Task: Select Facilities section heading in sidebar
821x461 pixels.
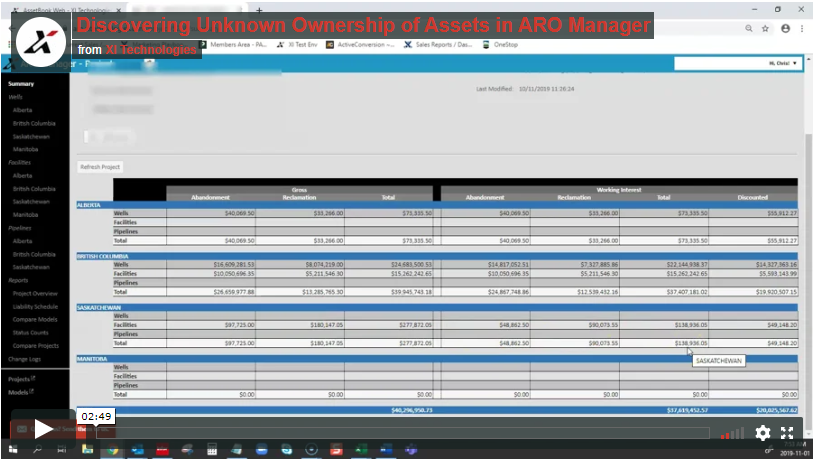Action: point(19,162)
